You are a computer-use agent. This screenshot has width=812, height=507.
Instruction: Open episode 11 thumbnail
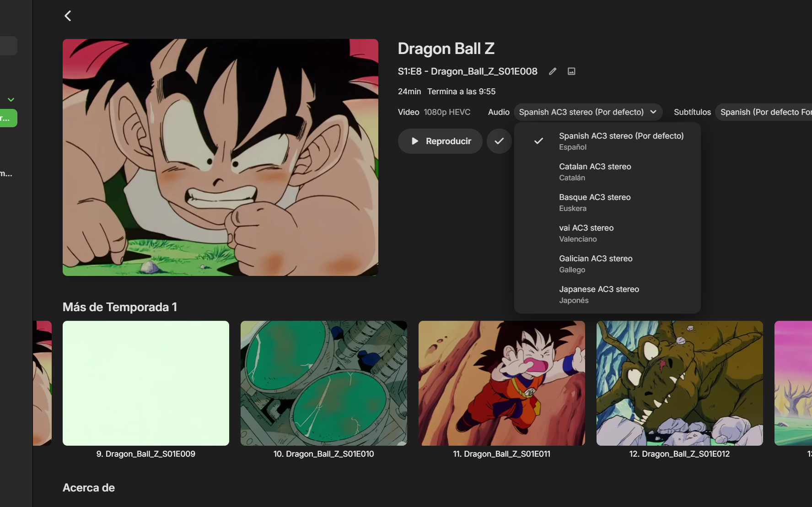tap(502, 383)
